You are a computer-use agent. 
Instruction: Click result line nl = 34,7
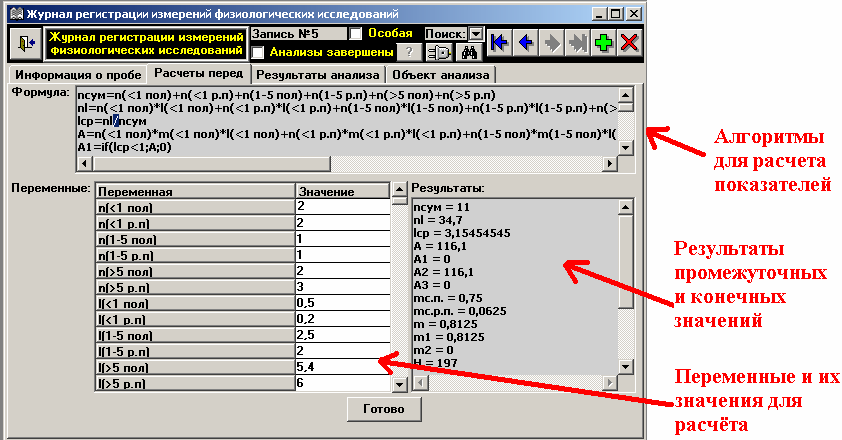pos(438,220)
